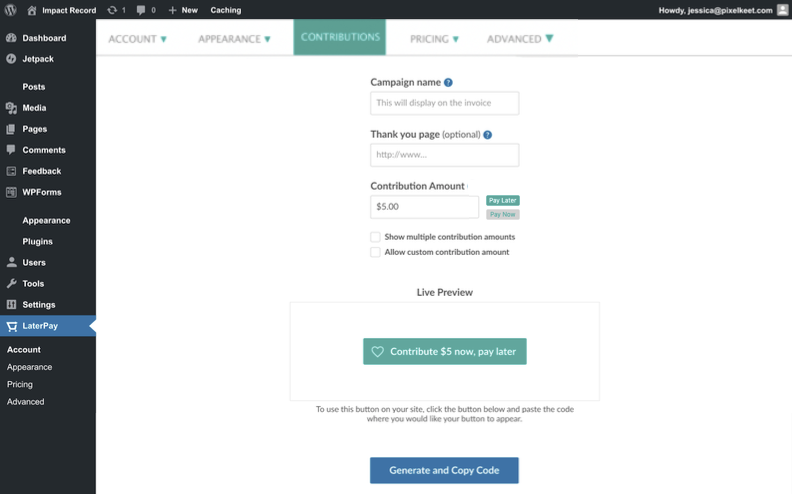Open Appearance in the main sidebar menu
This screenshot has height=494, width=792.
pyautogui.click(x=46, y=221)
